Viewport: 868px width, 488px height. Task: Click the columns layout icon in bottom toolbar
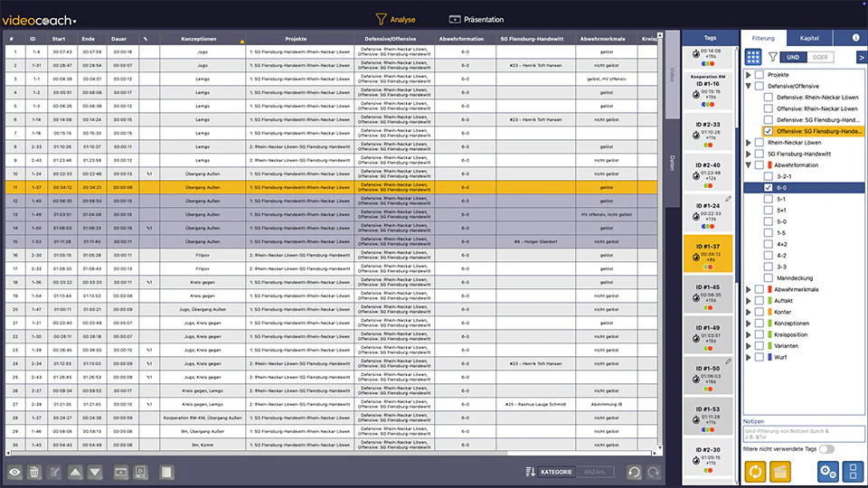(x=166, y=472)
